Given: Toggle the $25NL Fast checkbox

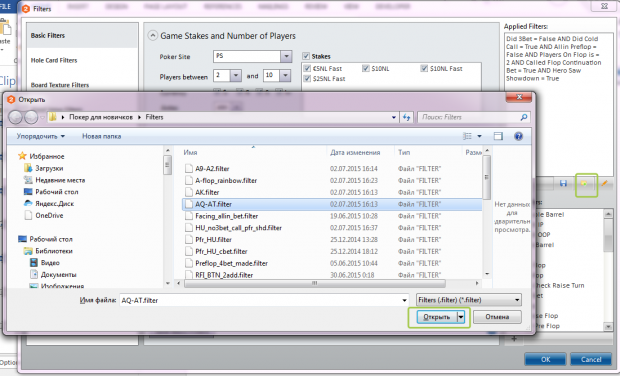Looking at the screenshot, I should point(307,79).
